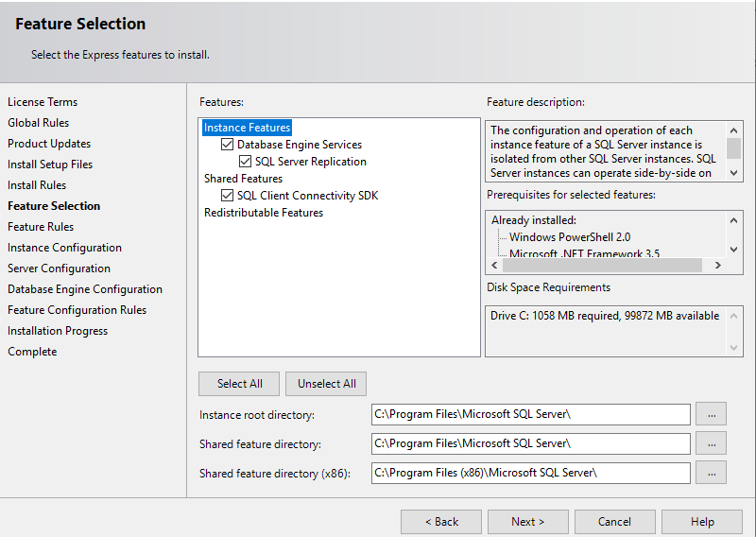Click the Install Setup Files step
Screen dimensions: 756x537
click(x=50, y=165)
